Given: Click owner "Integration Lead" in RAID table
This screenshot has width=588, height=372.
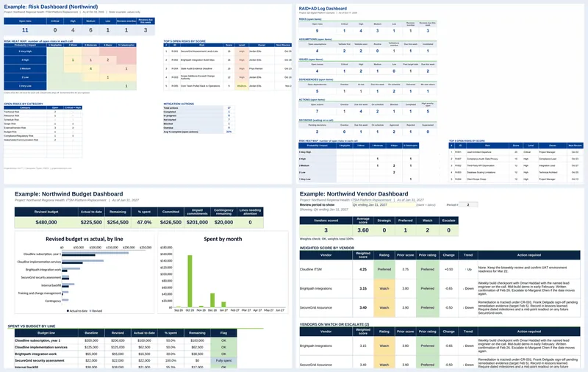Looking at the screenshot, I should (547, 165).
